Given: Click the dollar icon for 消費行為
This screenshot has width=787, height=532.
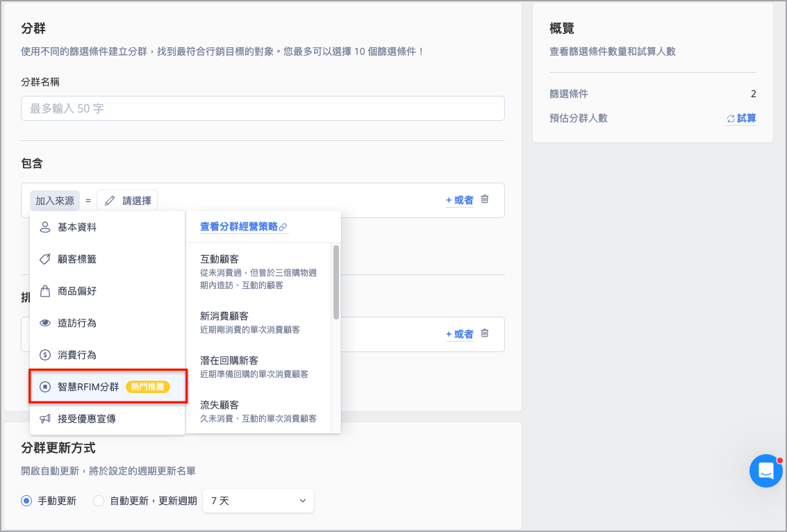Looking at the screenshot, I should (x=45, y=355).
